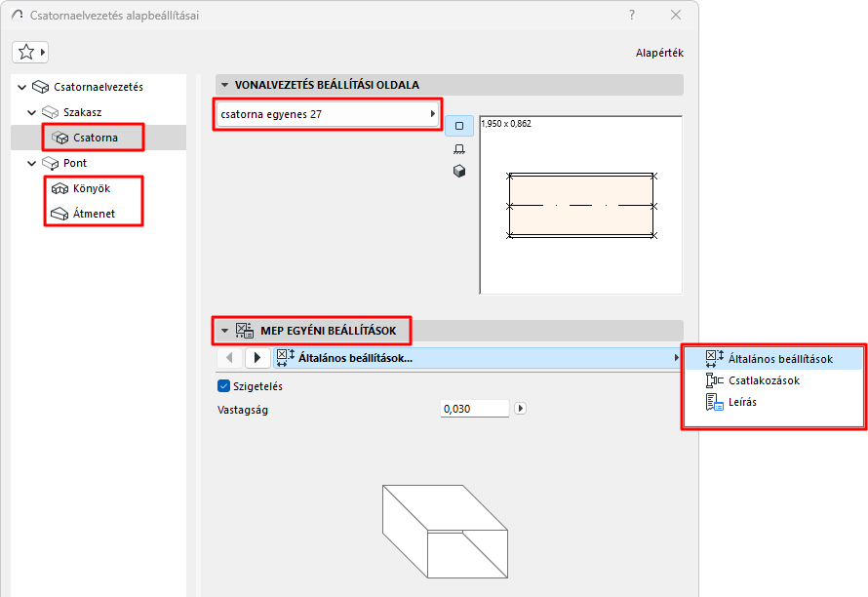Click the Csatornaelvezetés duct icon in tree
Screen dimensions: 868x597
(39, 86)
